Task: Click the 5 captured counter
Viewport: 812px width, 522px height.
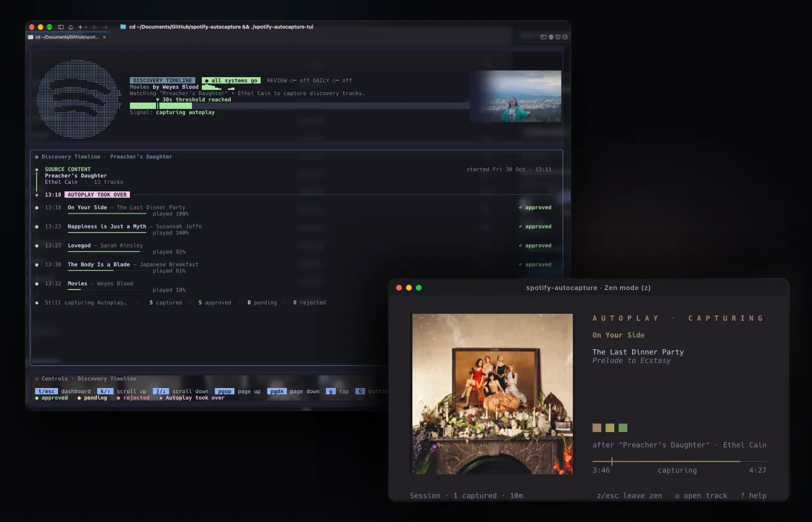Action: point(166,303)
